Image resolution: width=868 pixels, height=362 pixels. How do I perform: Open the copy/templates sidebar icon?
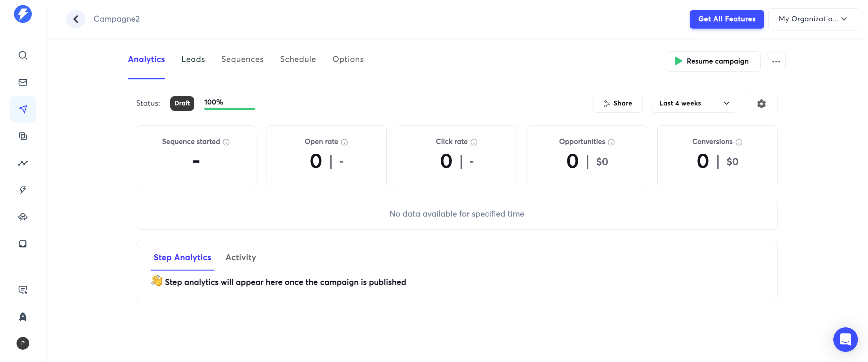coord(23,136)
